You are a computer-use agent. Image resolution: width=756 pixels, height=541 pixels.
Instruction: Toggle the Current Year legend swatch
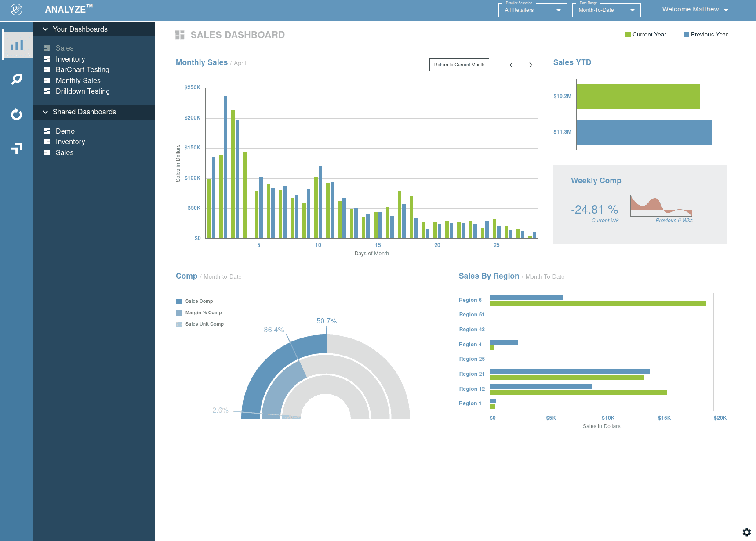pos(628,34)
